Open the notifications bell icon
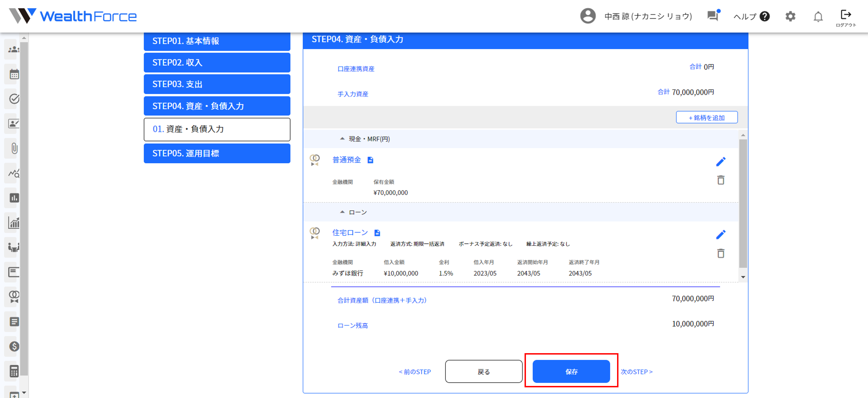Viewport: 868px width, 398px height. 818,17
